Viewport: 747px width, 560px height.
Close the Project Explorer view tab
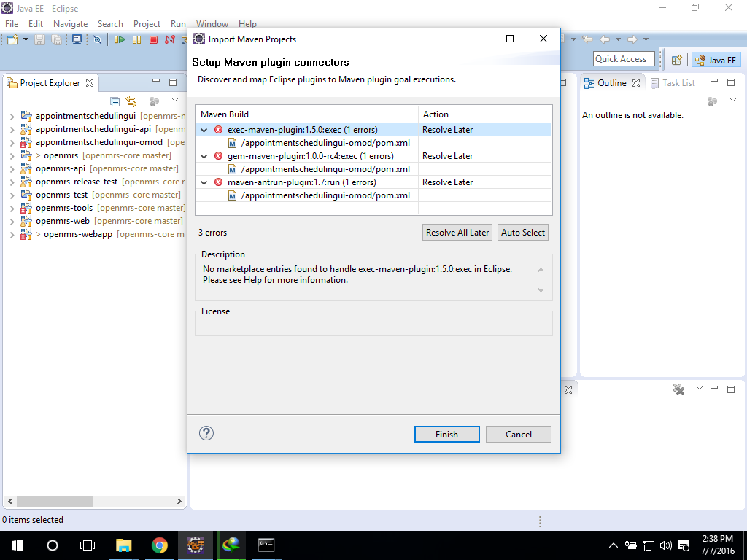[x=90, y=83]
